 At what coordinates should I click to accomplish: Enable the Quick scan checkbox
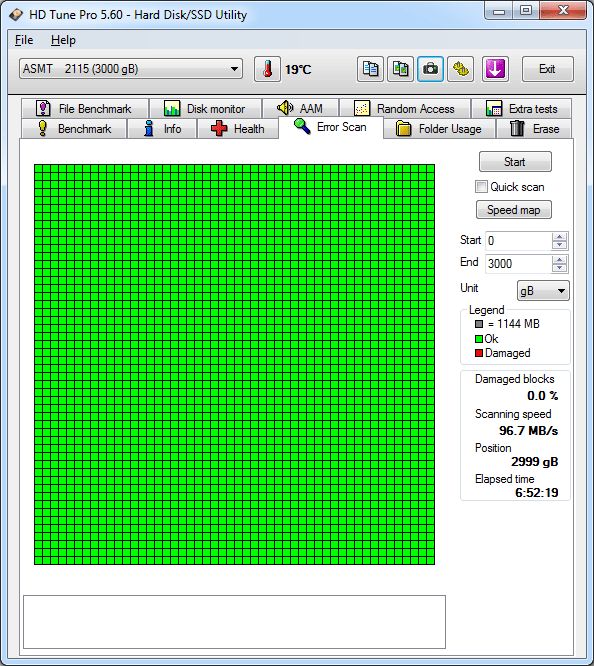pos(481,187)
